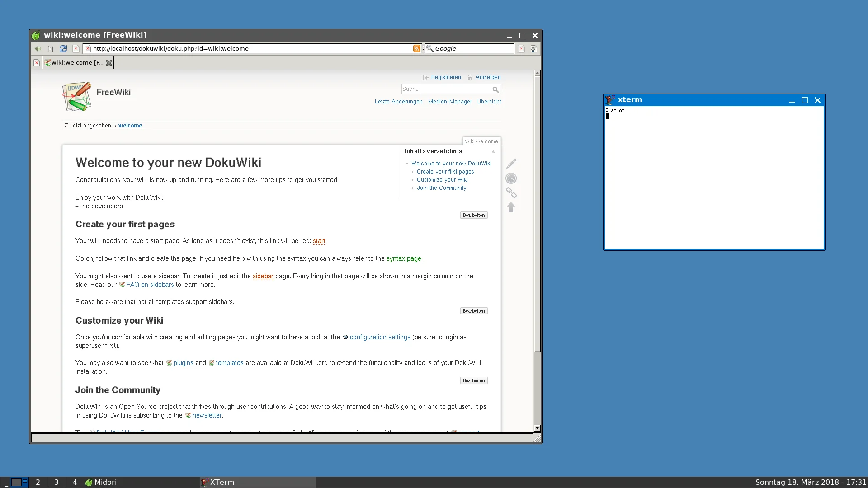The height and width of the screenshot is (488, 868).
Task: Click the xterm window title bar icon
Action: pyautogui.click(x=610, y=100)
